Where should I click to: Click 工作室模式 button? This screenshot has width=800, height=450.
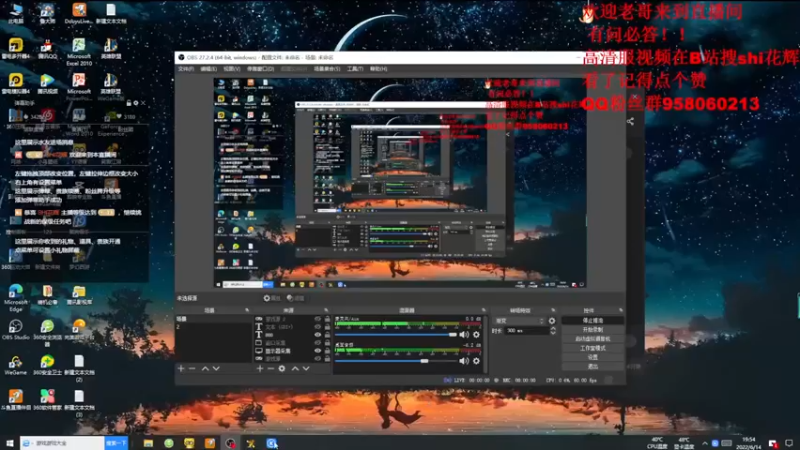[x=593, y=348]
